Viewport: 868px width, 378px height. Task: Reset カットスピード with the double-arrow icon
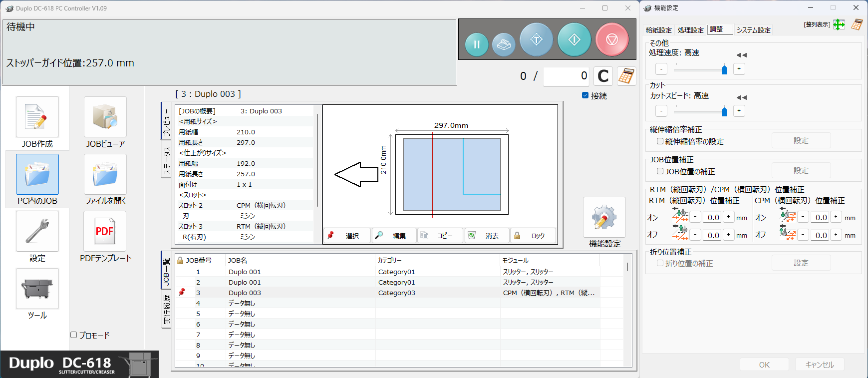coord(742,97)
